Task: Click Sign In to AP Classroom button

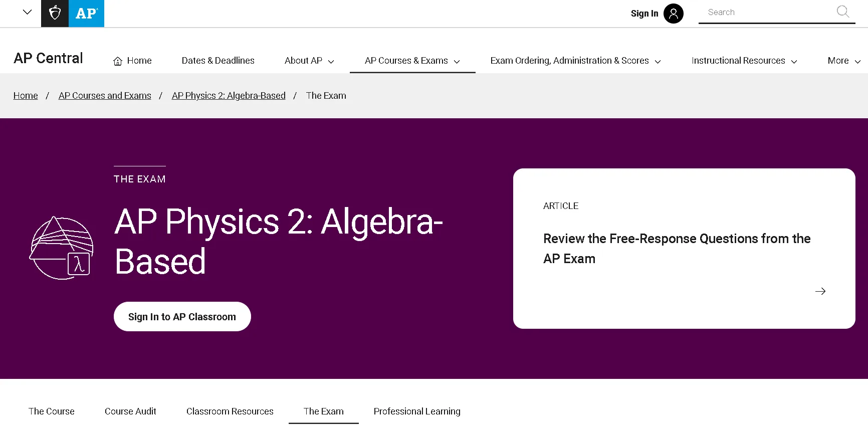Action: point(182,316)
